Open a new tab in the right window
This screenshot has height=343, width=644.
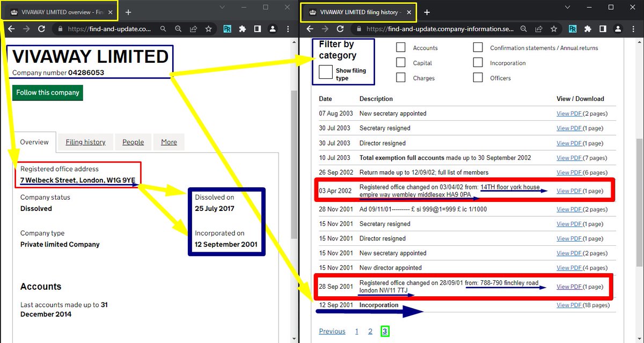coord(427,12)
